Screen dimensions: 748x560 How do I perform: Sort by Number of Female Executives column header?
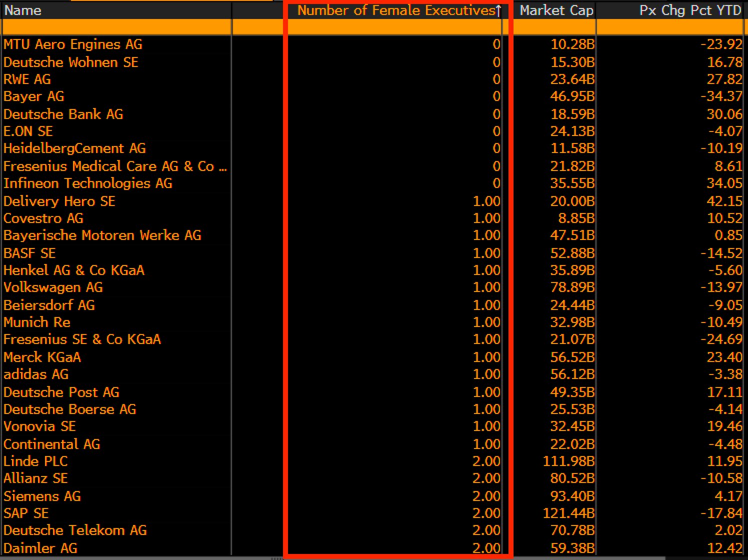395,10
